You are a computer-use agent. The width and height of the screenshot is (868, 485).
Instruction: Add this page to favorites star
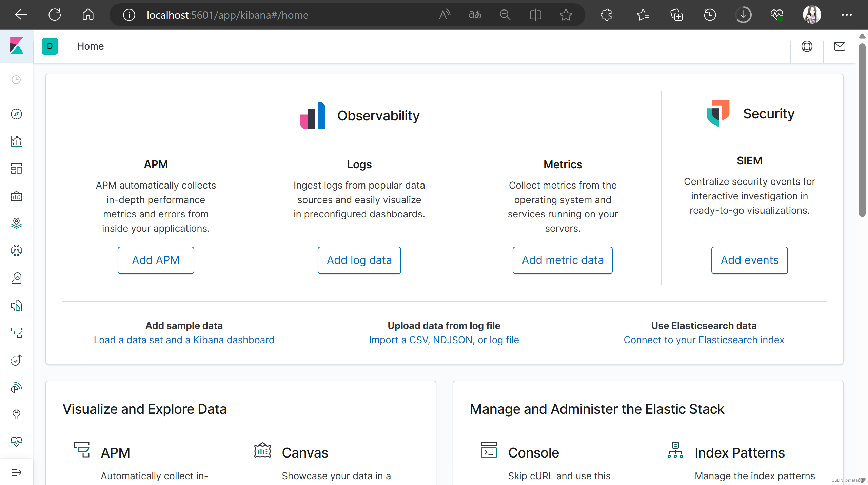(566, 15)
